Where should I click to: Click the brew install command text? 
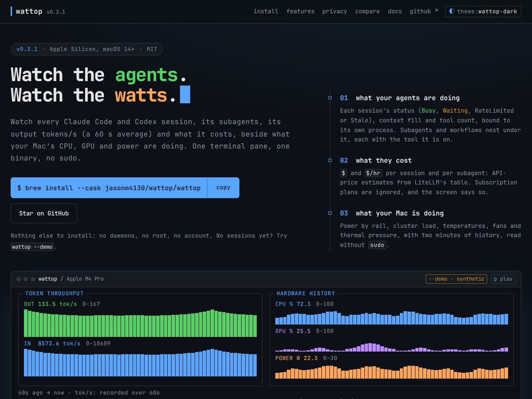(109, 188)
